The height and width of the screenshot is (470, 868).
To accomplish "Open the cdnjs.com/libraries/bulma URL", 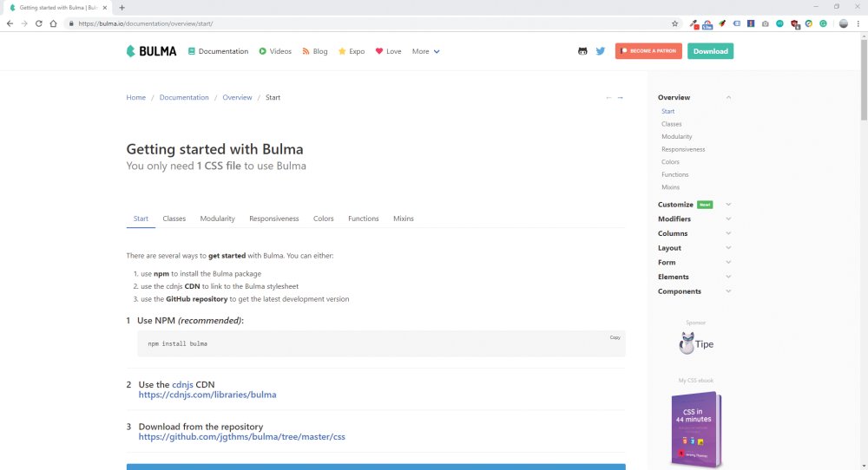I will point(207,395).
